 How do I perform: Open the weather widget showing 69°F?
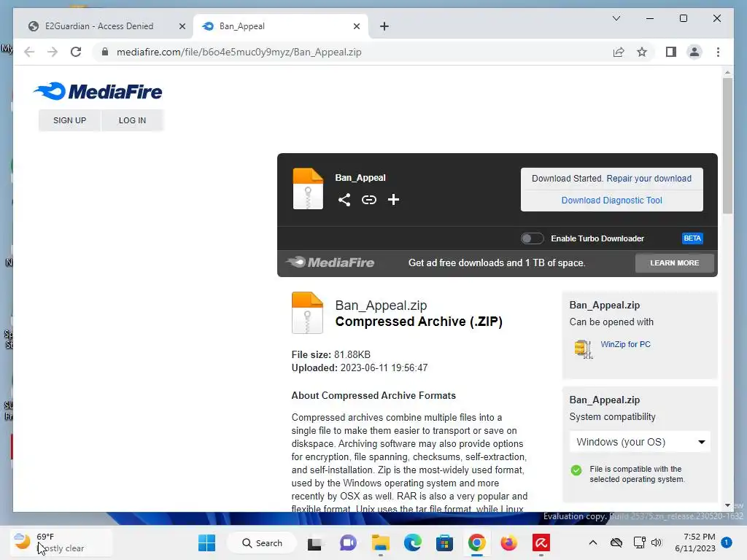(61, 542)
